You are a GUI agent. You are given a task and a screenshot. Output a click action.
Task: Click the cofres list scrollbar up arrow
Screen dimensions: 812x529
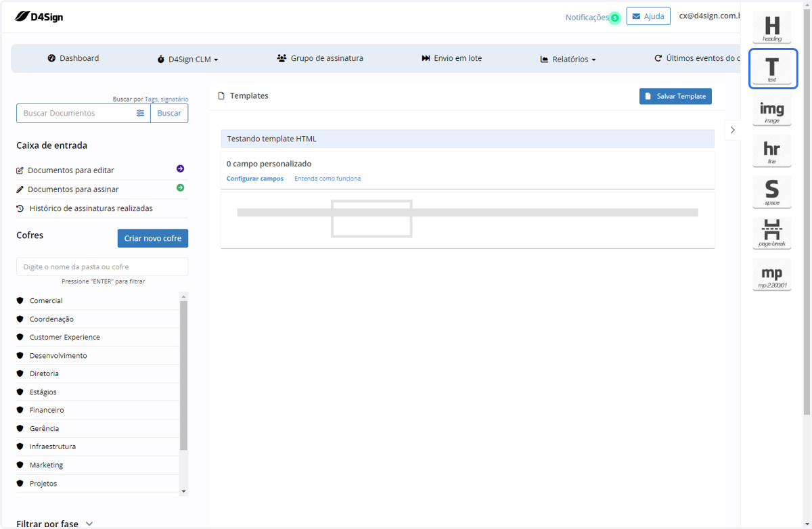point(183,296)
